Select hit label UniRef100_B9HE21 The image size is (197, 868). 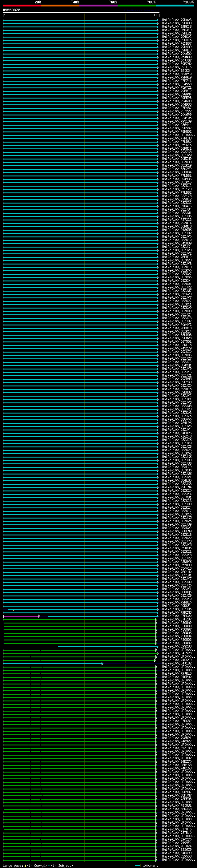pyautogui.click(x=177, y=34)
